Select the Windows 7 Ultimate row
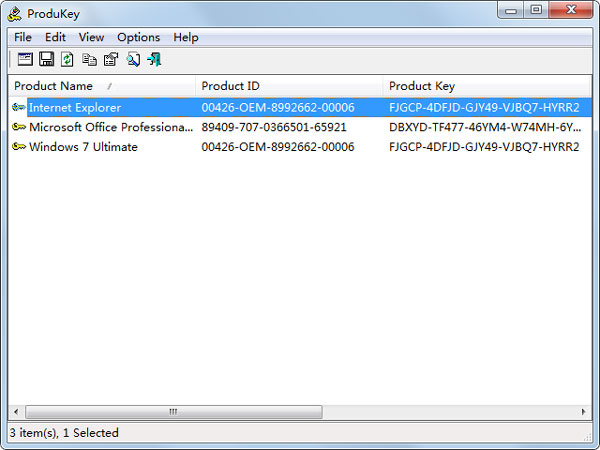Viewport: 600px width, 450px height. point(300,147)
